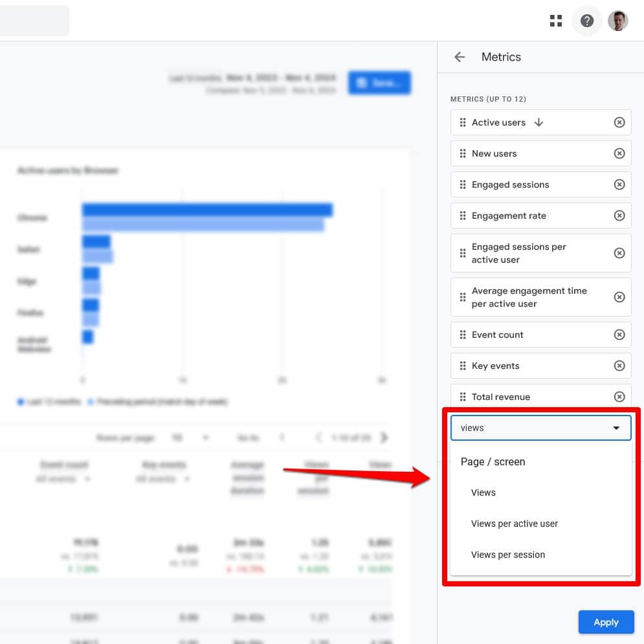Image resolution: width=644 pixels, height=644 pixels.
Task: Click the drag handle next to Key events
Action: (463, 366)
